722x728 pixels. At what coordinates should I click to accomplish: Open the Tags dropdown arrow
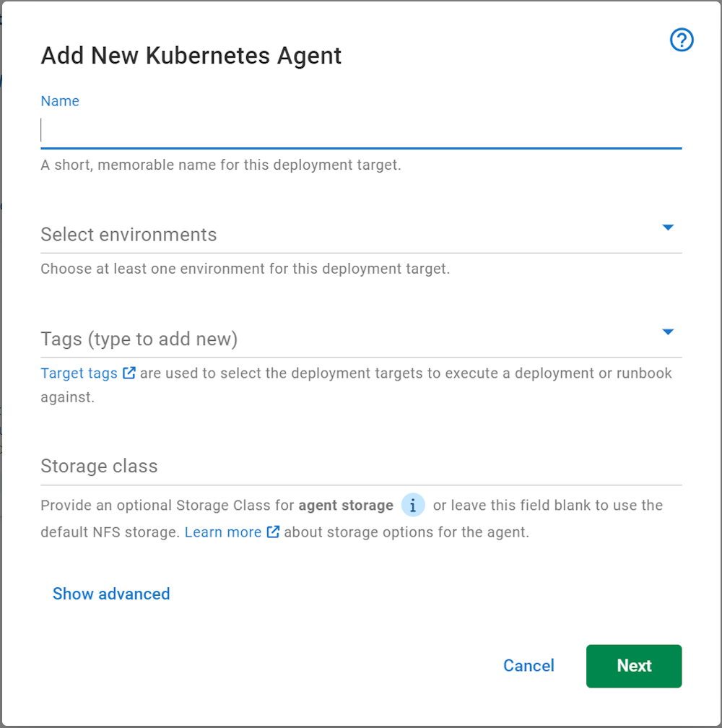[669, 331]
